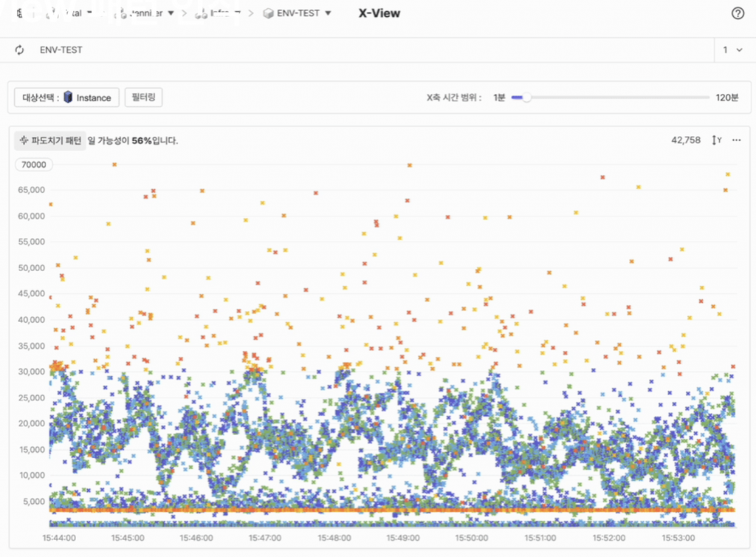Click the X-axis time range slider handle
The width and height of the screenshot is (756, 557).
click(x=526, y=98)
